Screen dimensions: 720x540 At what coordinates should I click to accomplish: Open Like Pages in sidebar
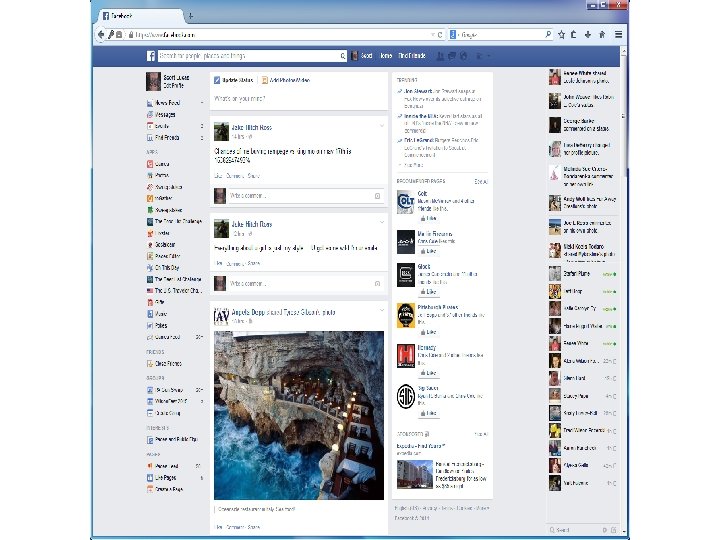coord(161,478)
